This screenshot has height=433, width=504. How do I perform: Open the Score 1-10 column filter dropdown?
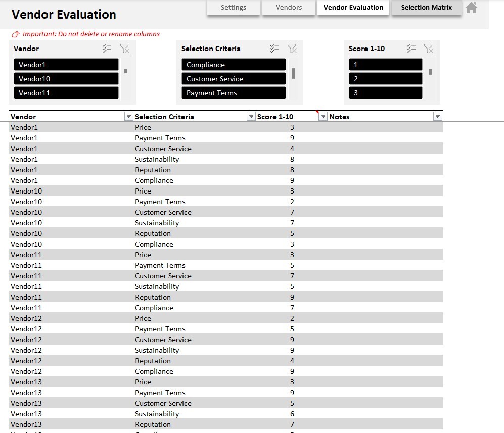322,116
